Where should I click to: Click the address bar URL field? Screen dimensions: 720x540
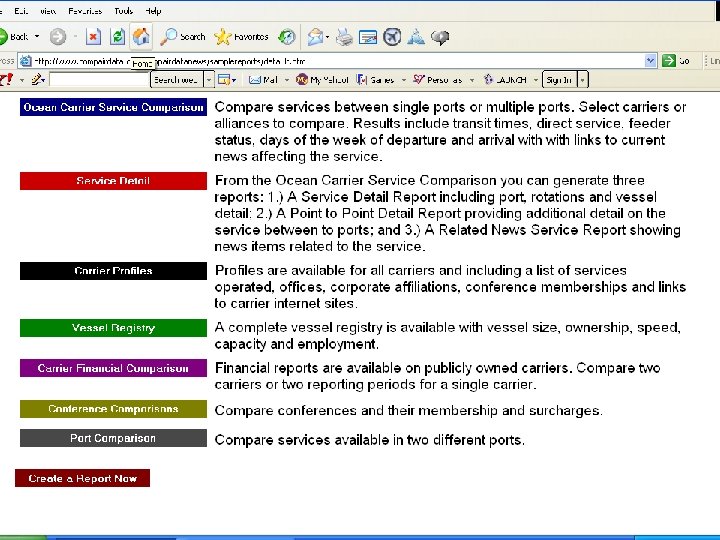pyautogui.click(x=338, y=61)
